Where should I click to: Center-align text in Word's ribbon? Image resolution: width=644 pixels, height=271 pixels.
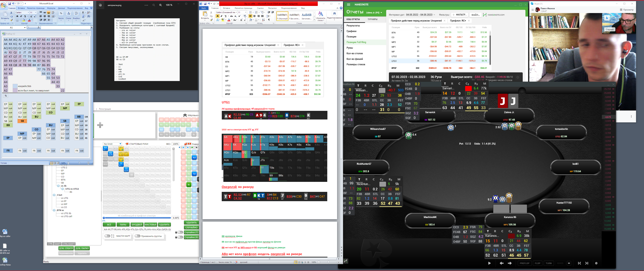pyautogui.click(x=254, y=16)
